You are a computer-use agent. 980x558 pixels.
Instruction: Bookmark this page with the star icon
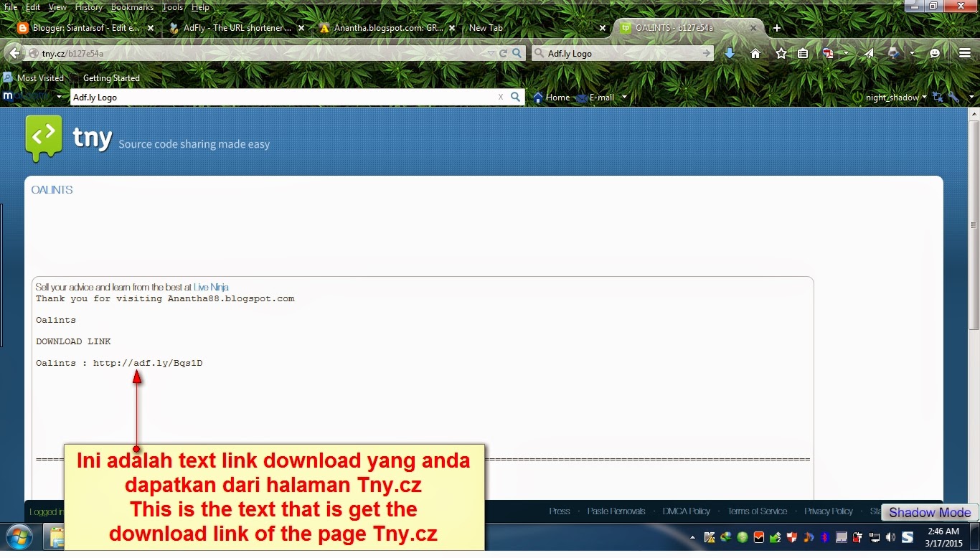(781, 53)
